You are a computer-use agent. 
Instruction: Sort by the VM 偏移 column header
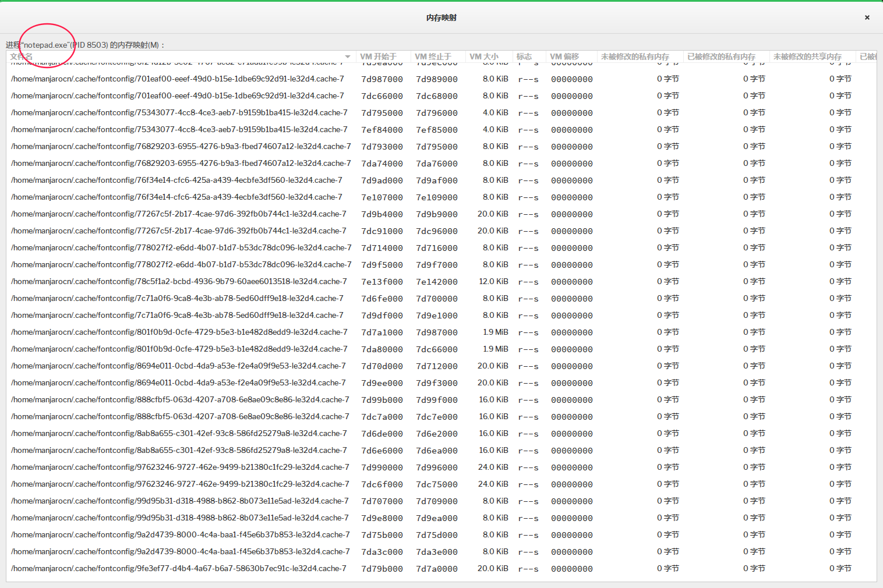pyautogui.click(x=564, y=56)
